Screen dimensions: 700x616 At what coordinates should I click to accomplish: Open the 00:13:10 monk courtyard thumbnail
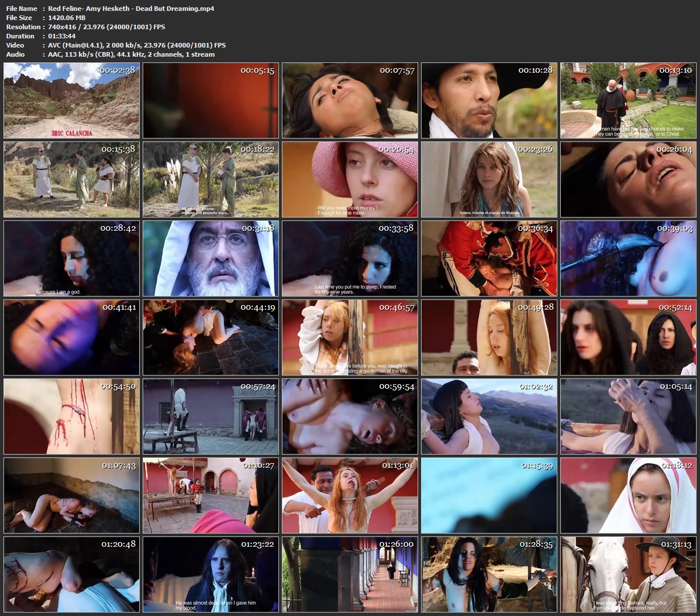tap(628, 101)
